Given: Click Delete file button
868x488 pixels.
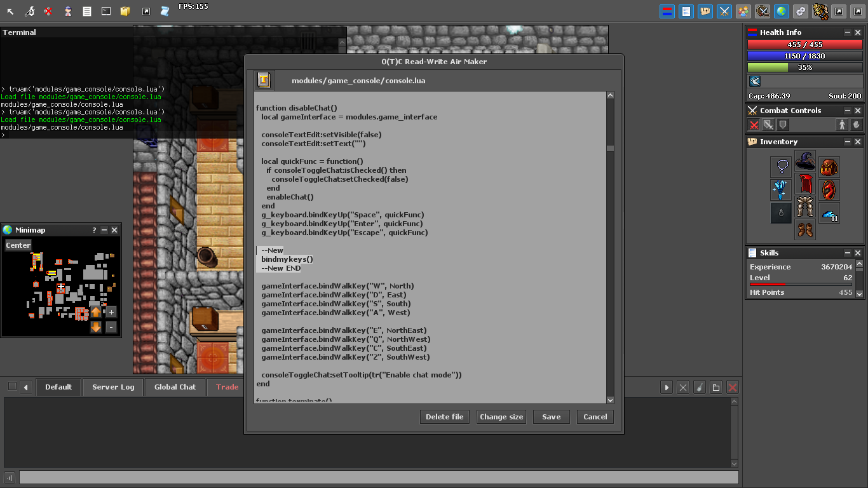Looking at the screenshot, I should [x=445, y=417].
